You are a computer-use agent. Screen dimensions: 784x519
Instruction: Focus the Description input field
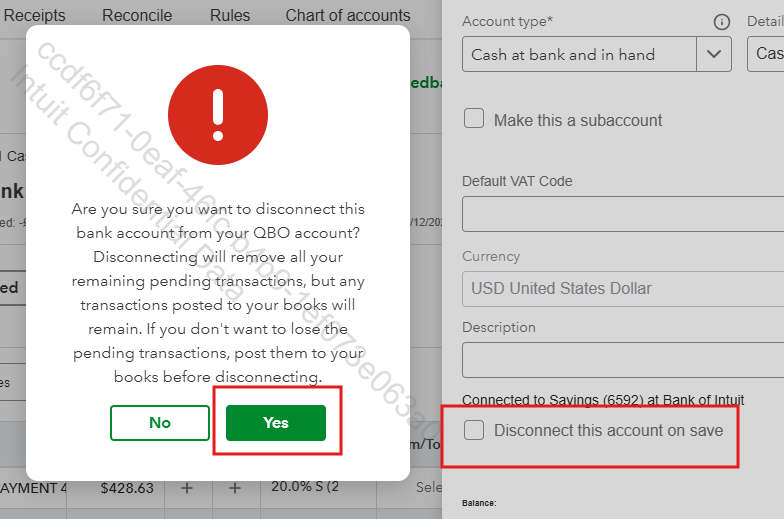[622, 360]
